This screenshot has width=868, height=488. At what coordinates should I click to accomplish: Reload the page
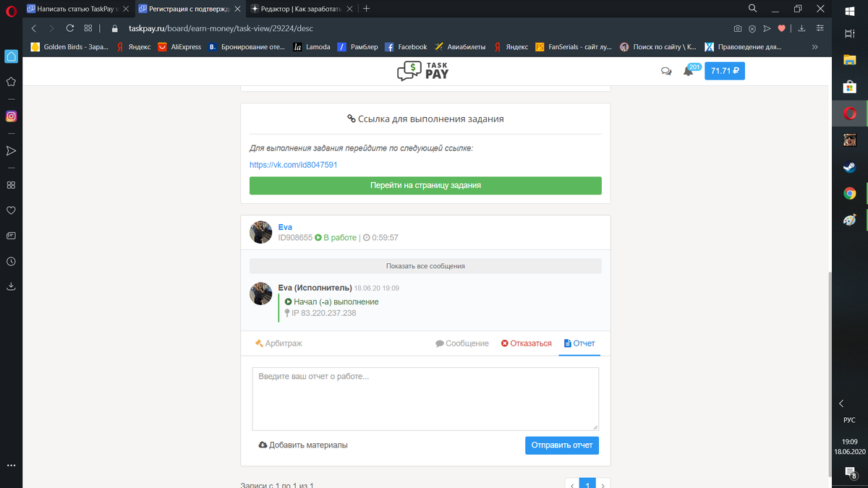click(x=69, y=28)
